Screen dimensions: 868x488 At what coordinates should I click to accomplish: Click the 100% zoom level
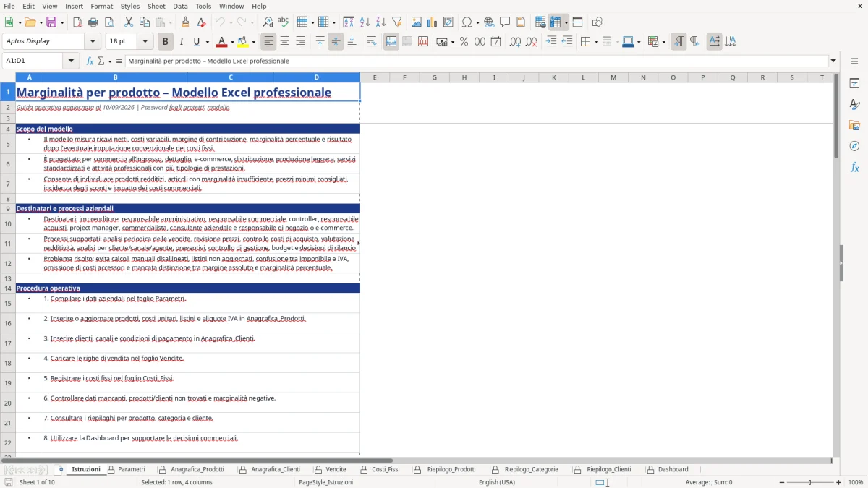[856, 482]
